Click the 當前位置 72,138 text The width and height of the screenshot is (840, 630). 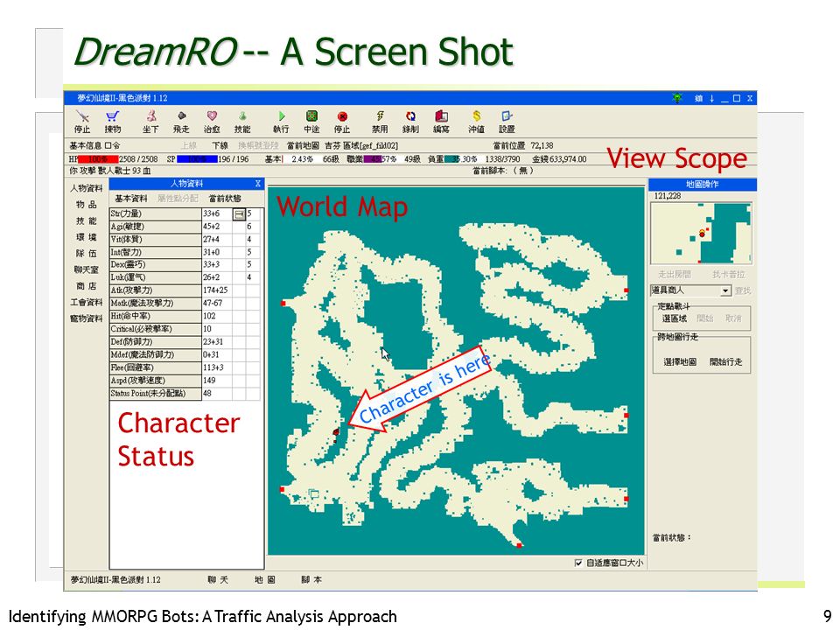(523, 146)
